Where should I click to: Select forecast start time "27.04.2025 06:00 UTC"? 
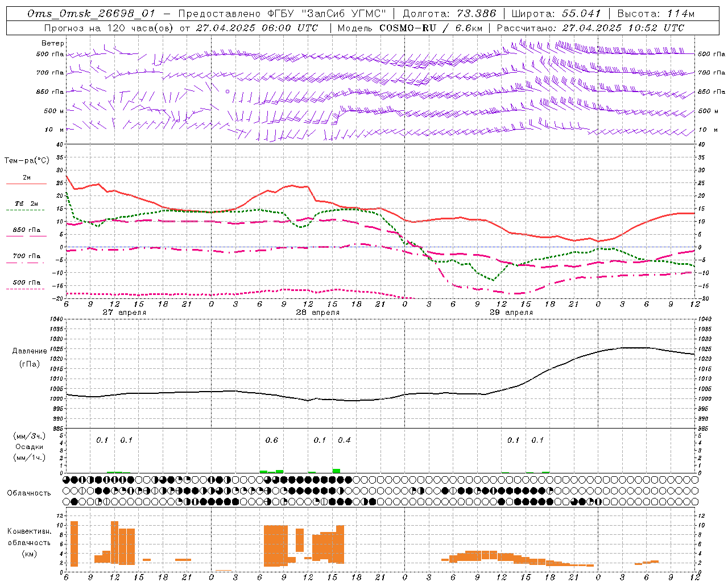coord(257,28)
